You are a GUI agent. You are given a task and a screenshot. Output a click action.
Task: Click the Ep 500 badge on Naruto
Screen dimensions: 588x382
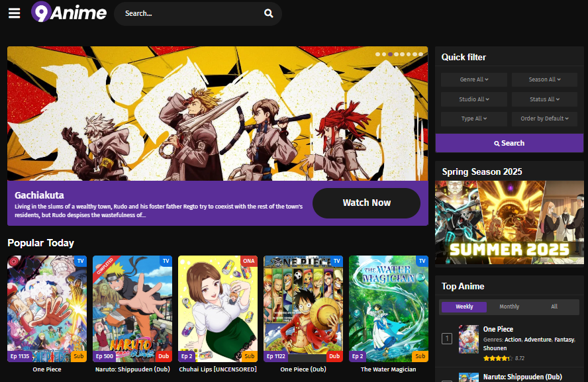(x=104, y=356)
